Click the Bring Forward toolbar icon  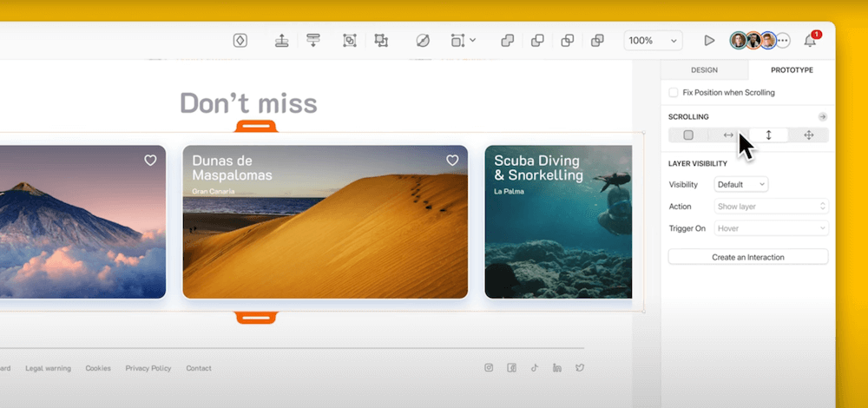(x=281, y=41)
